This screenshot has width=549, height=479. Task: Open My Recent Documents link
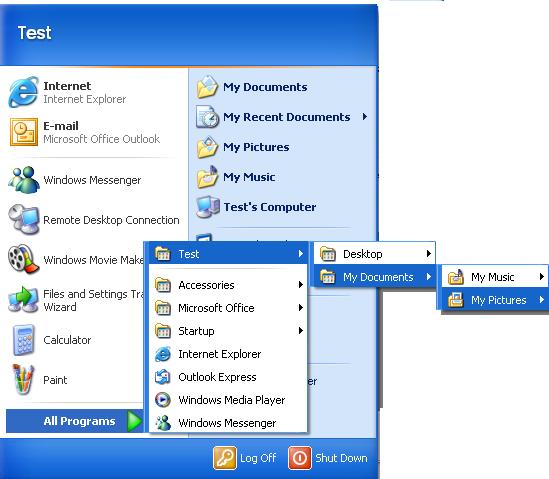287,117
